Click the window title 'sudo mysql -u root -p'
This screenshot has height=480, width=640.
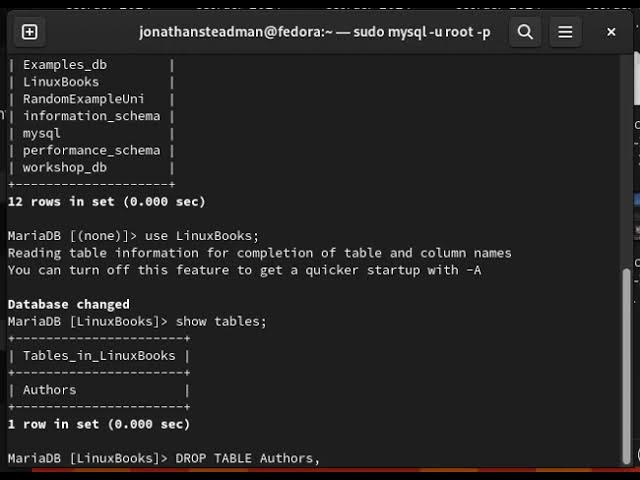315,32
